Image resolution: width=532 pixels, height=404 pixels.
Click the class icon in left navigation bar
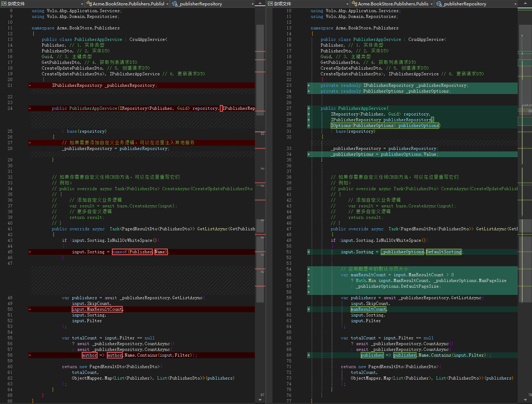89,4
